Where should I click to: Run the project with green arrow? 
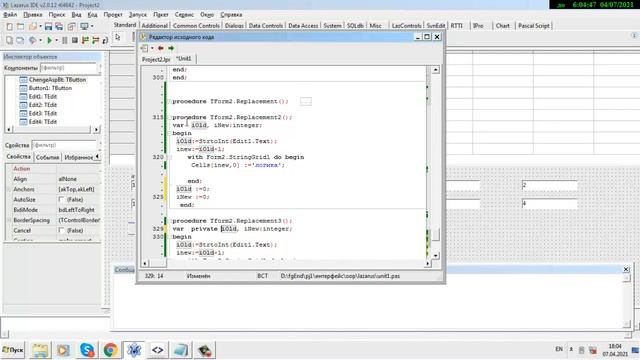click(49, 40)
